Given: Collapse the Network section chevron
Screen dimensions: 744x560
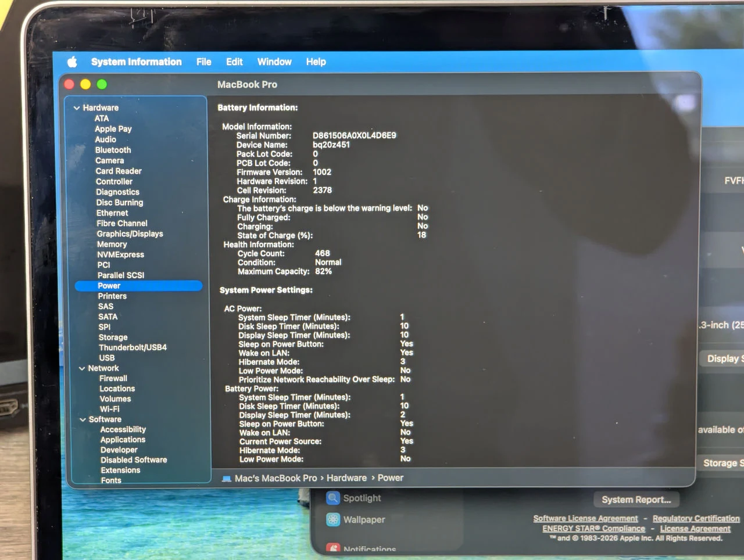Looking at the screenshot, I should tap(82, 368).
